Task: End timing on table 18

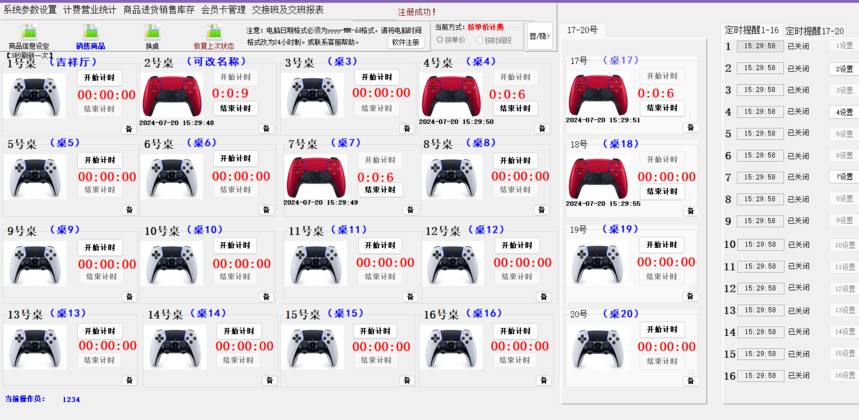Action: 662,192
